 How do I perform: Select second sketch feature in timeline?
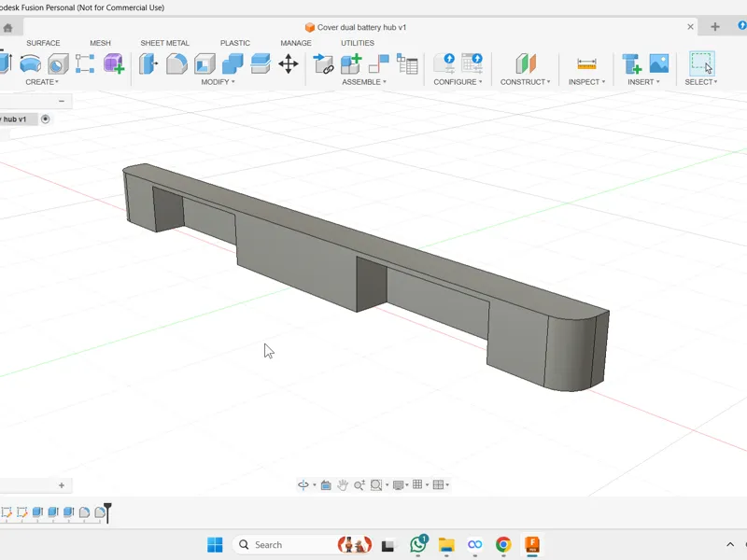click(21, 512)
